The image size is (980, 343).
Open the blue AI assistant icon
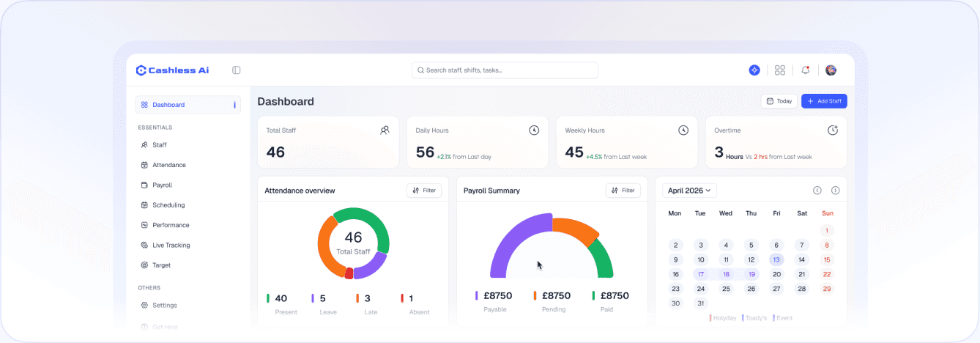(x=754, y=70)
